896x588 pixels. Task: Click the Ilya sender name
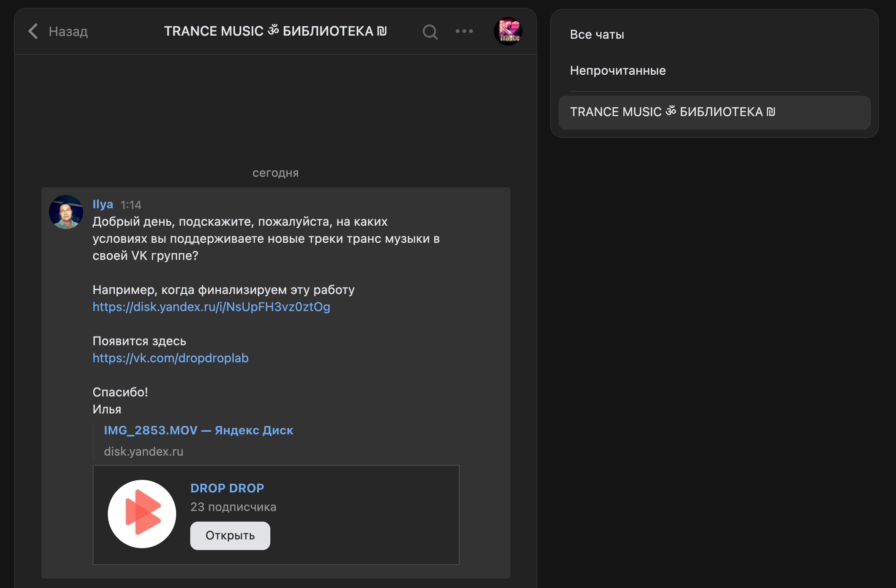103,204
